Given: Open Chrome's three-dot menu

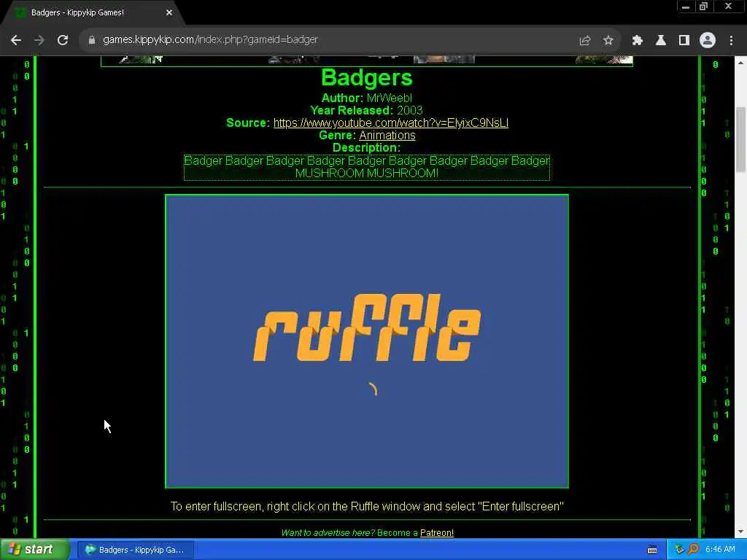Looking at the screenshot, I should pos(731,41).
